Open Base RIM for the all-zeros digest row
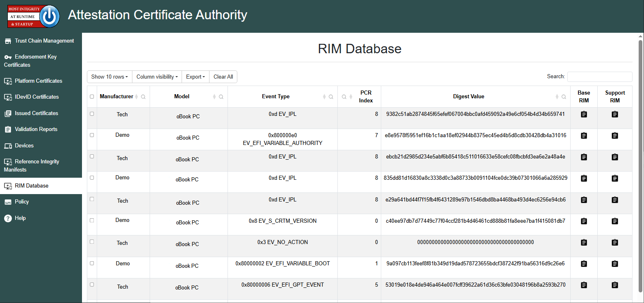This screenshot has height=303, width=644. point(584,242)
